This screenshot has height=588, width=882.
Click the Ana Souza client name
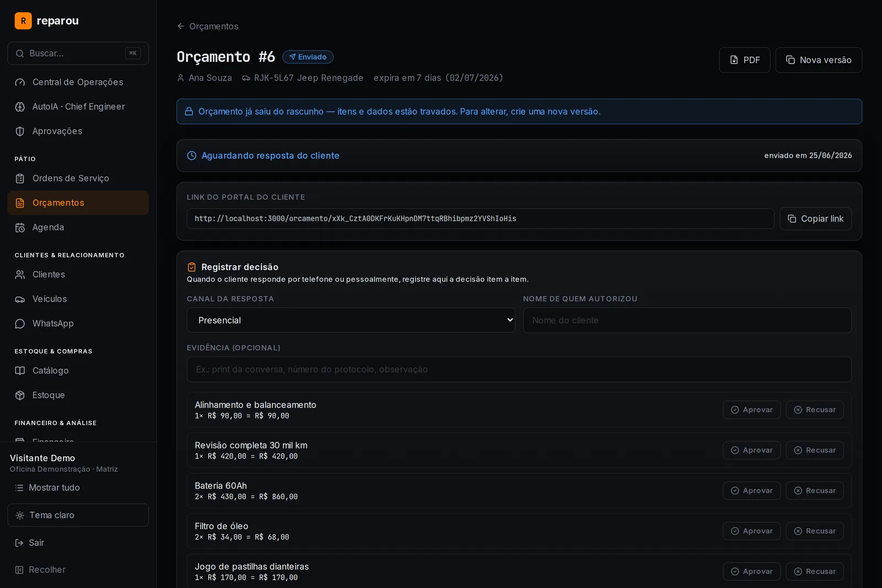point(210,78)
